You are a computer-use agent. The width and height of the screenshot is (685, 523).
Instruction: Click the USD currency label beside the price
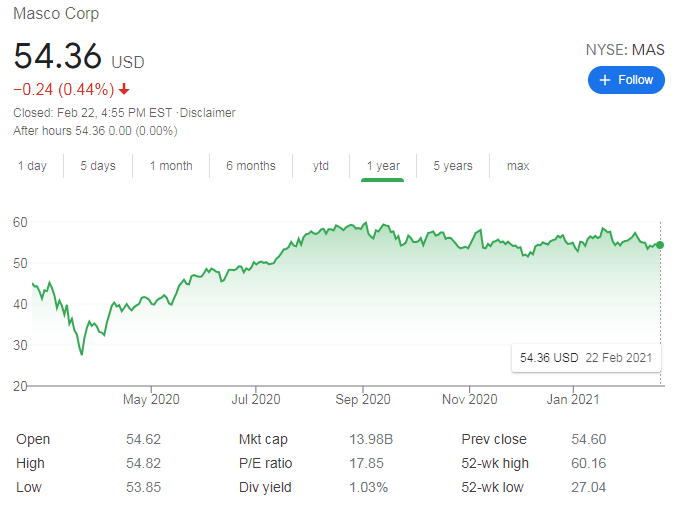pyautogui.click(x=128, y=62)
